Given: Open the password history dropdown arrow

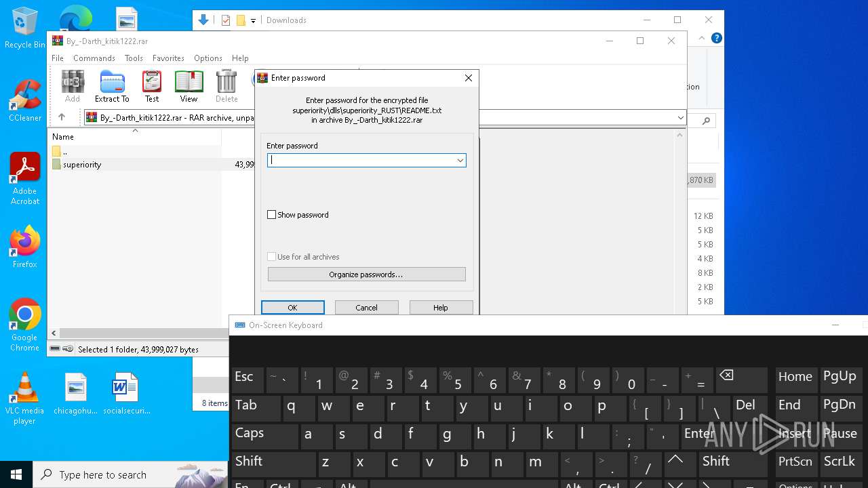Looking at the screenshot, I should pyautogui.click(x=460, y=161).
